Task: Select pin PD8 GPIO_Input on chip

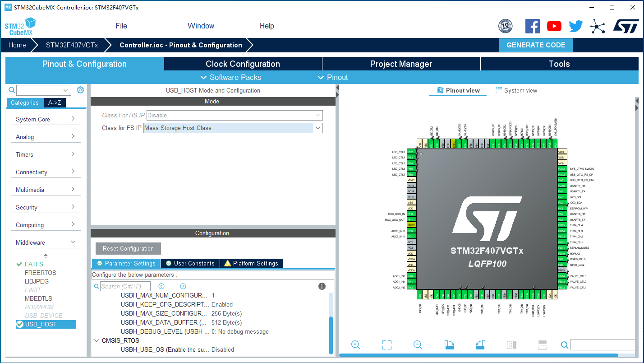Action: pos(561,265)
